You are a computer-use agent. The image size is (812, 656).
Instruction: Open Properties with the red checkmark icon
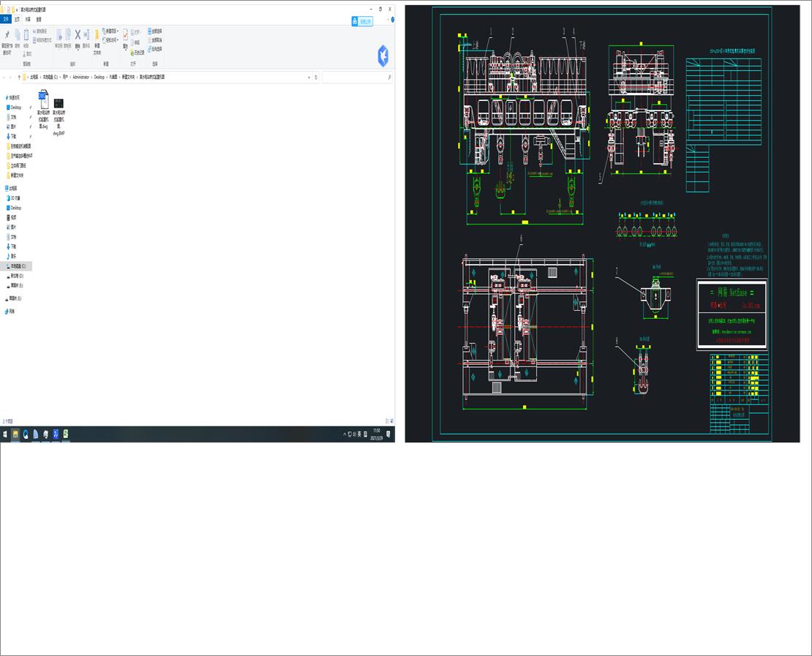125,34
